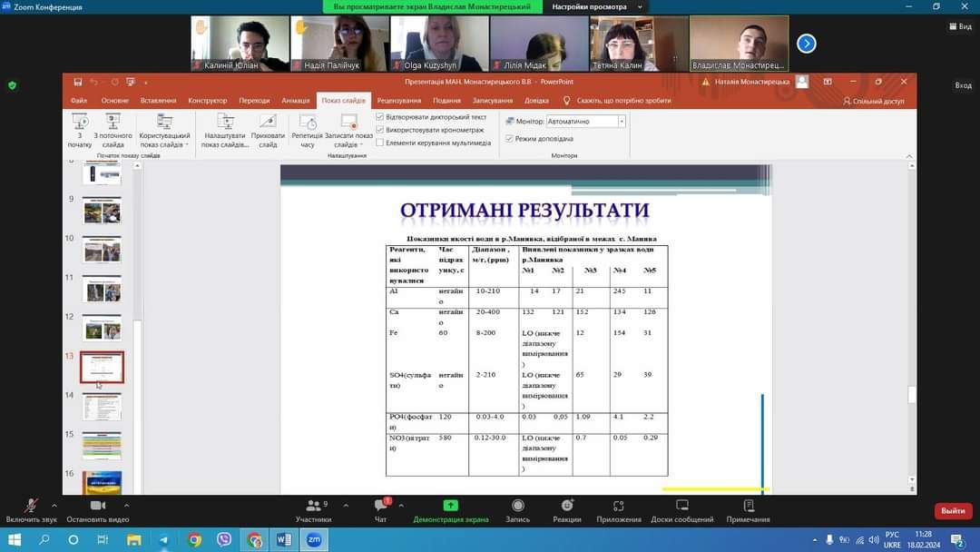Viewport: 980px width, 552px height.
Task: Open the Zoom chat panel
Action: click(x=381, y=506)
